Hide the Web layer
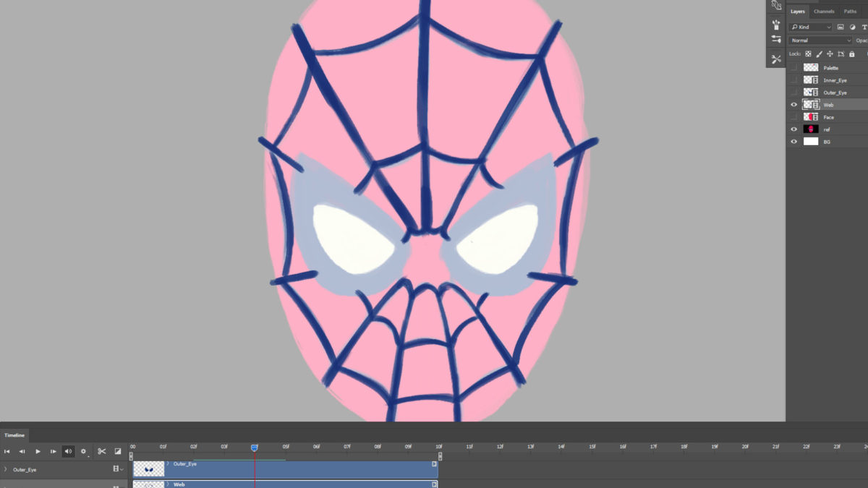The image size is (868, 488). [793, 105]
